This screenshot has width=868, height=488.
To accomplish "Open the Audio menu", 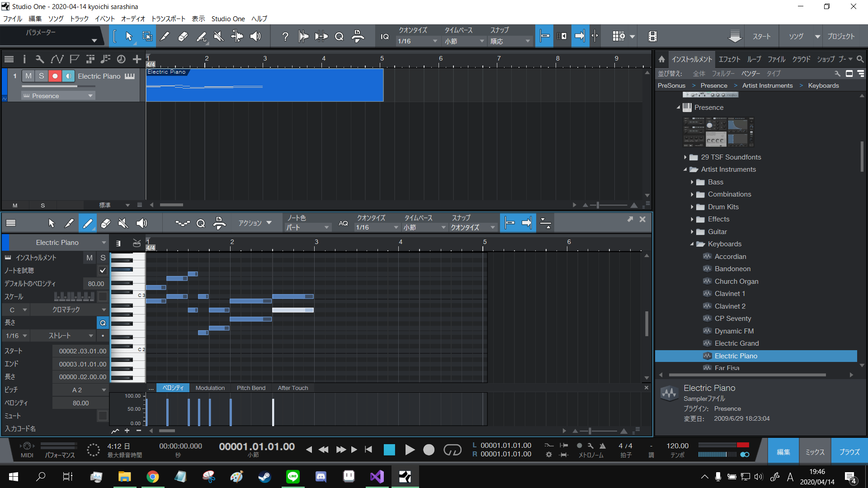I will pyautogui.click(x=133, y=19).
